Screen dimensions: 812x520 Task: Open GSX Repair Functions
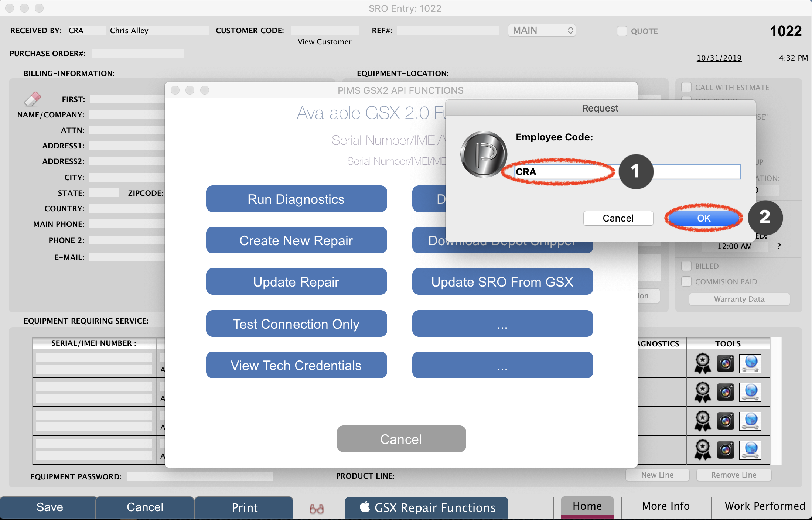pos(427,508)
